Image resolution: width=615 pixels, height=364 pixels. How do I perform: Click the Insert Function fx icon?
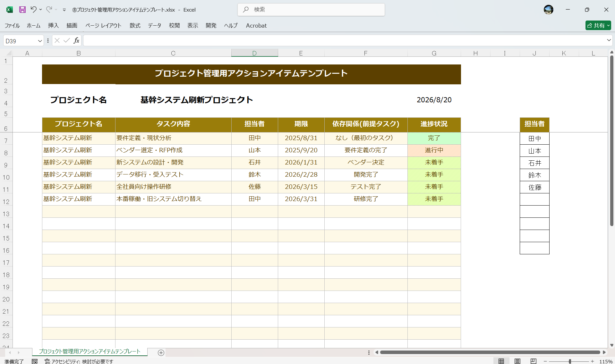click(x=76, y=40)
